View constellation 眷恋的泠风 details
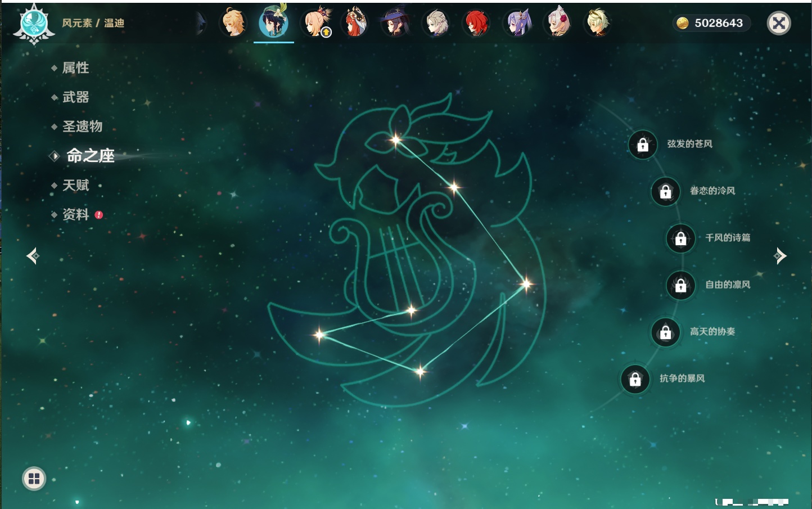This screenshot has width=812, height=509. coord(712,191)
